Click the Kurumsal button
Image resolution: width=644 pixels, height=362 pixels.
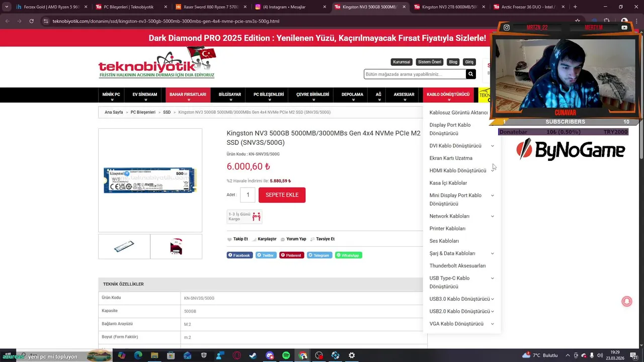tap(401, 62)
